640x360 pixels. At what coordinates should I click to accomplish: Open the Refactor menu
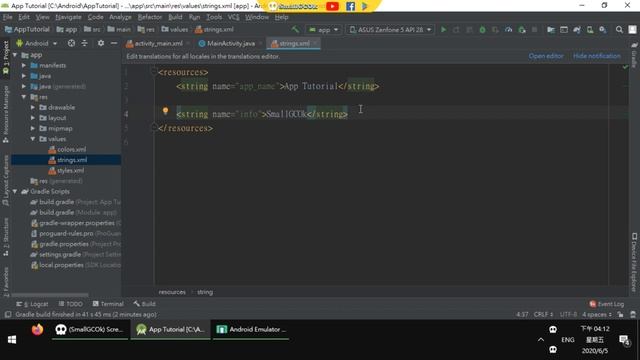pos(150,17)
